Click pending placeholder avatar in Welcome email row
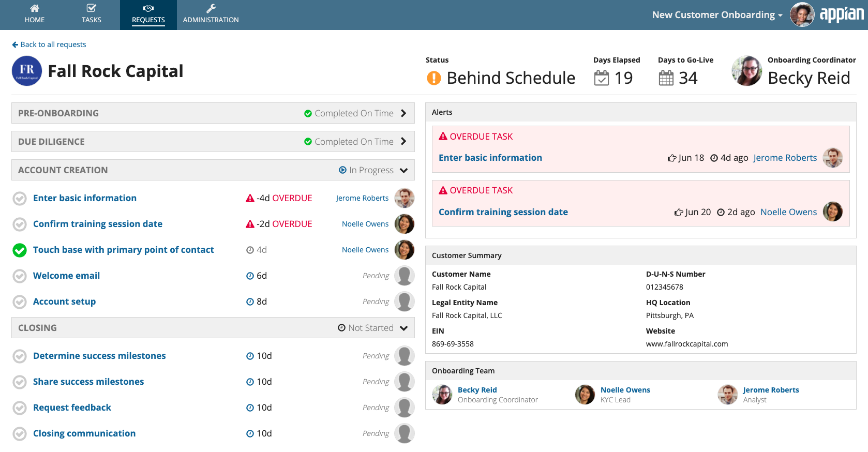 (x=405, y=276)
